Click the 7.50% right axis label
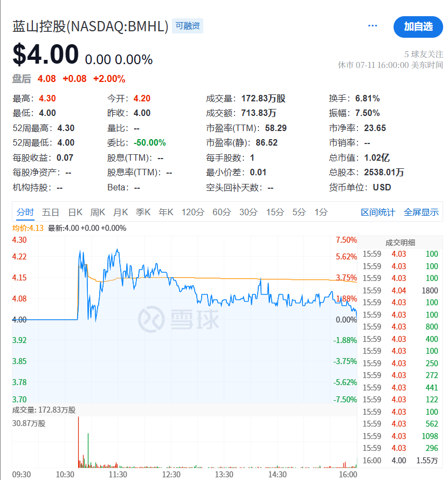The width and height of the screenshot is (448, 480). pyautogui.click(x=346, y=239)
